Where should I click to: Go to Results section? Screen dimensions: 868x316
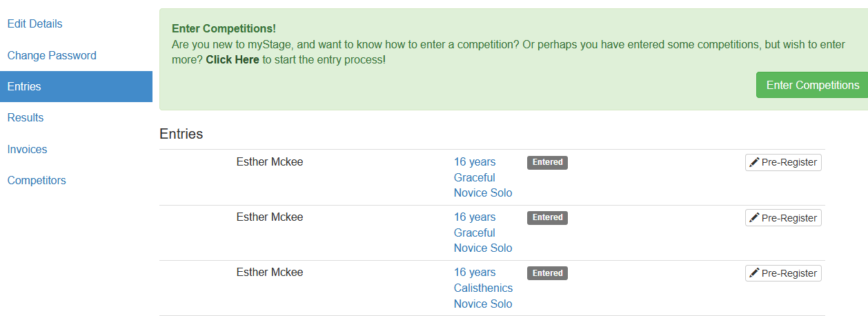[26, 118]
